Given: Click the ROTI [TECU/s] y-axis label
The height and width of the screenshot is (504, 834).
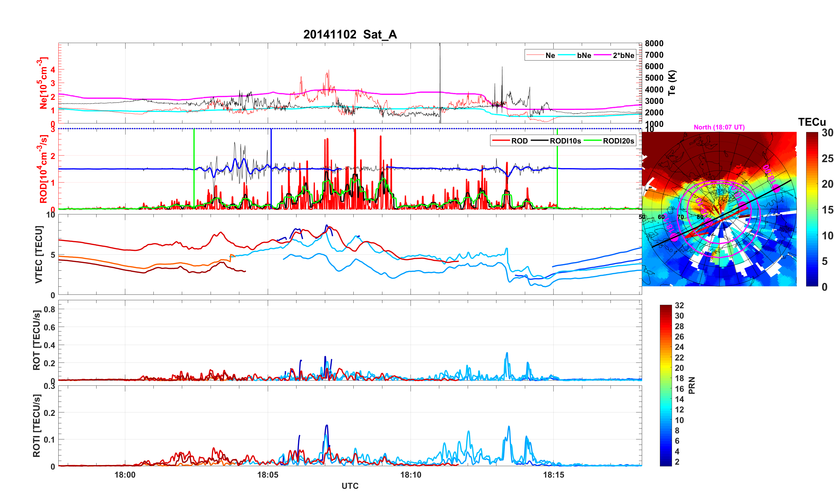Looking at the screenshot, I should (36, 426).
